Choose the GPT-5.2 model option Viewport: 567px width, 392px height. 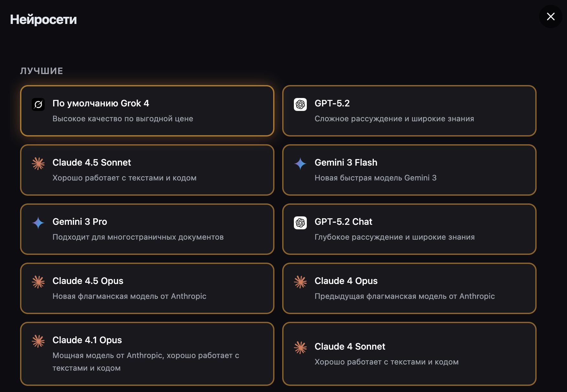(409, 111)
